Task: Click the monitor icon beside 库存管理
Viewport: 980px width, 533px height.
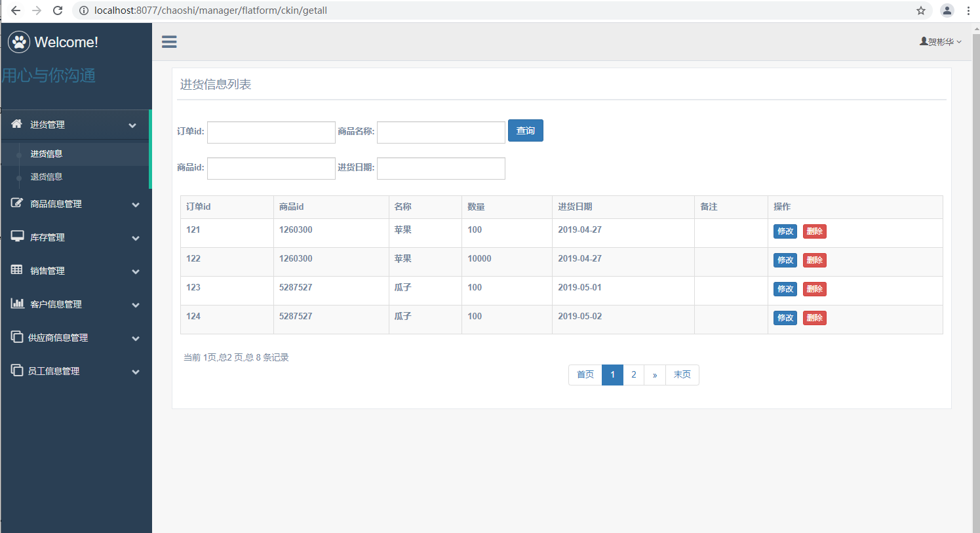Action: click(x=17, y=237)
